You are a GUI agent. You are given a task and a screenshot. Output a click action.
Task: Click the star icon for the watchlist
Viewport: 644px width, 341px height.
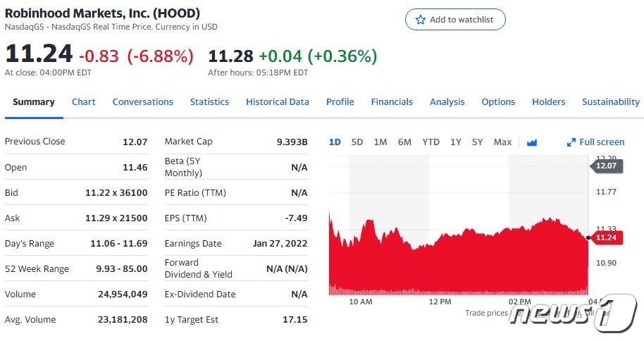click(421, 20)
